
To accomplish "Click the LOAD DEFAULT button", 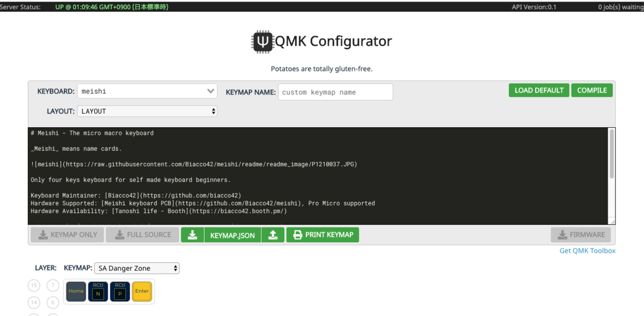I will (539, 90).
